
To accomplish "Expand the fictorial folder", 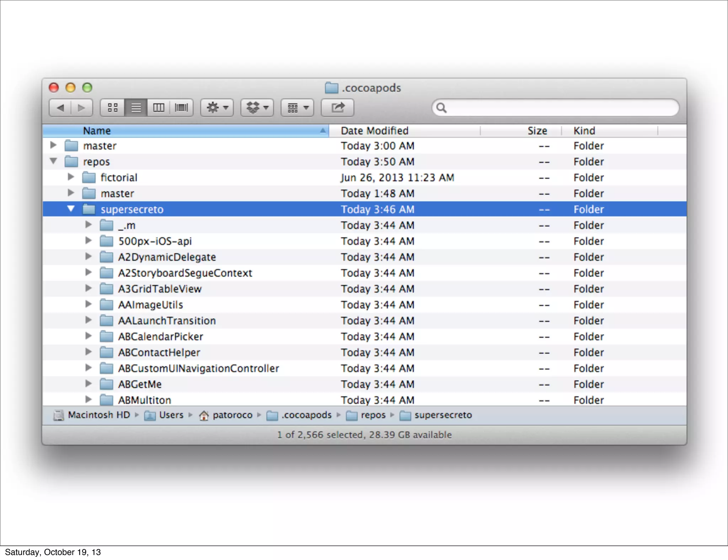I will tap(71, 177).
